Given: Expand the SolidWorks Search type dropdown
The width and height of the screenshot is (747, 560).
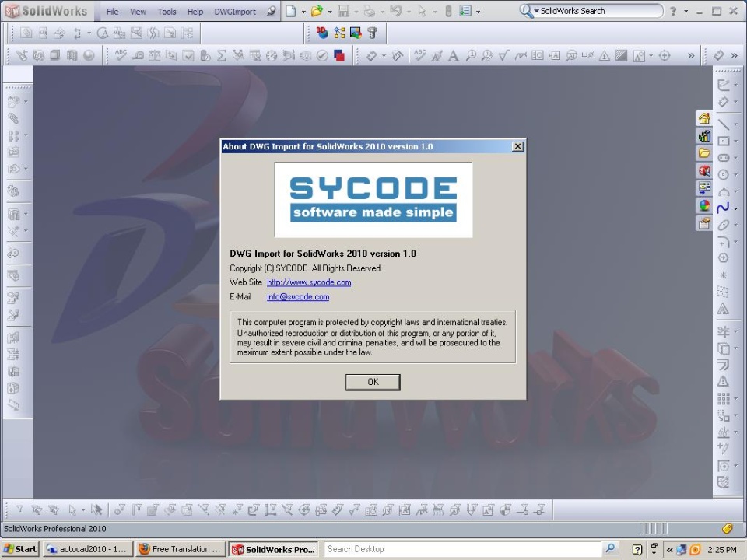Looking at the screenshot, I should click(536, 11).
